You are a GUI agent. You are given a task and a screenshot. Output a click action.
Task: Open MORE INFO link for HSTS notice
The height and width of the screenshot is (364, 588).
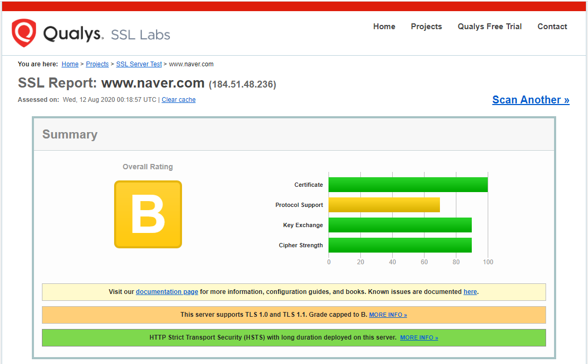tap(419, 338)
